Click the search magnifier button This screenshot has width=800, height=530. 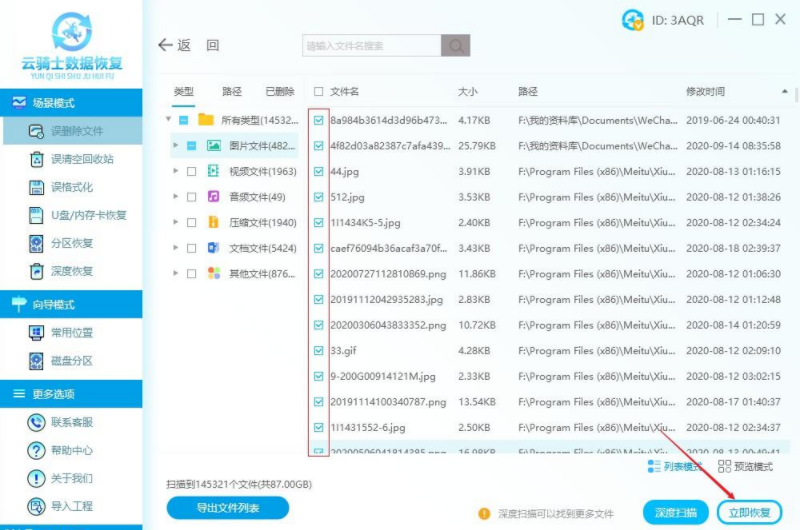pos(456,45)
